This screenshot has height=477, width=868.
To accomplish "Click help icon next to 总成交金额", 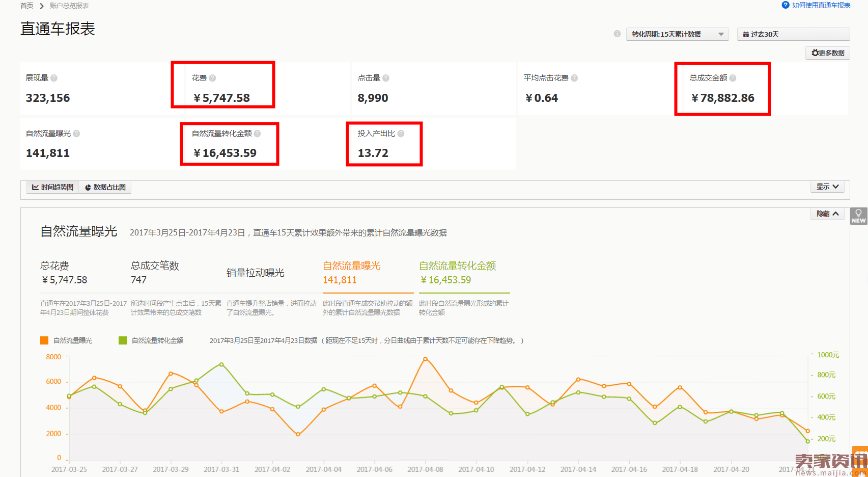I will [x=733, y=78].
